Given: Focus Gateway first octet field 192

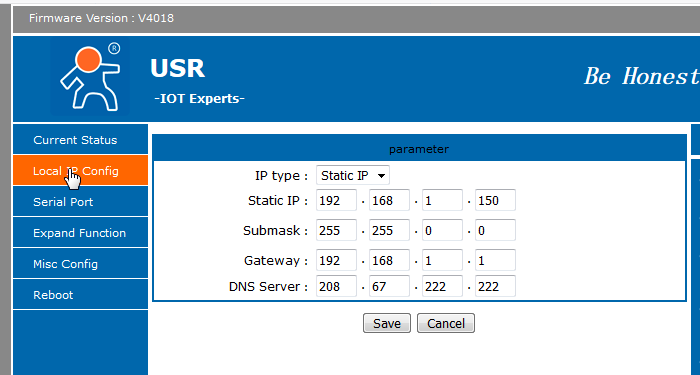Looking at the screenshot, I should click(x=336, y=260).
